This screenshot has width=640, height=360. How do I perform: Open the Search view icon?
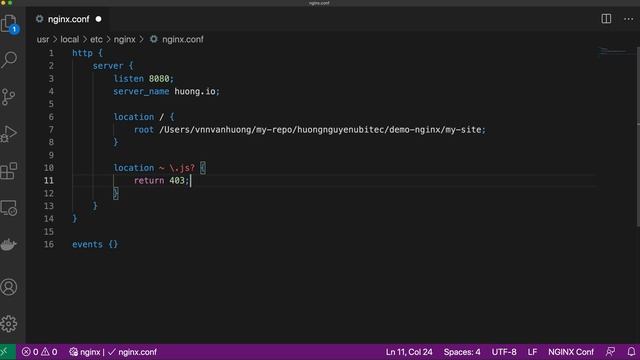pos(9,60)
